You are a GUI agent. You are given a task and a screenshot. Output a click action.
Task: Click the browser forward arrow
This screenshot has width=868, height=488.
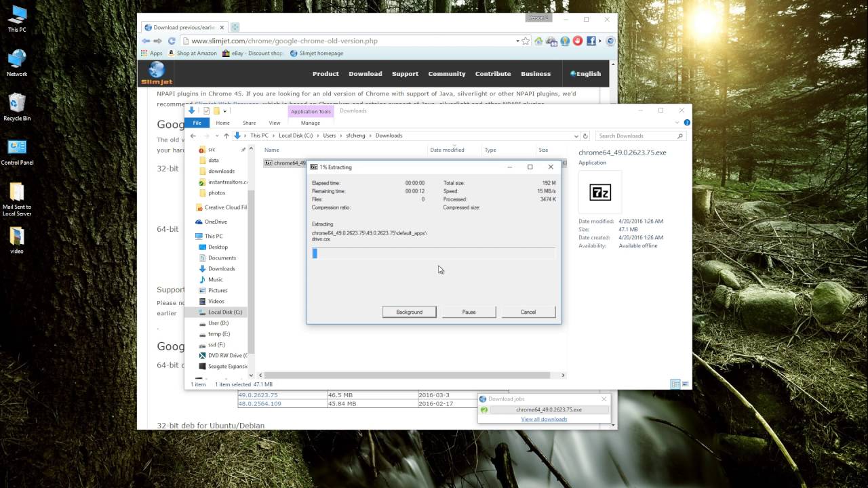coord(158,41)
